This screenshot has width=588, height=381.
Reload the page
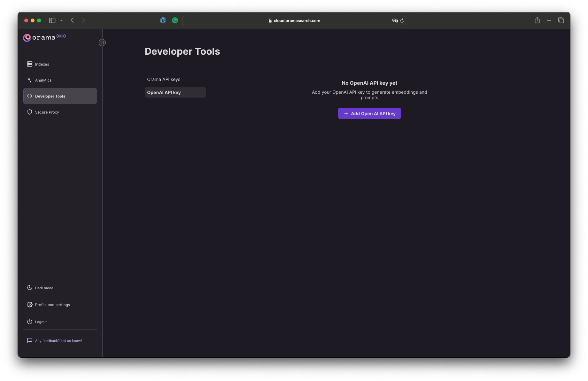[x=402, y=20]
